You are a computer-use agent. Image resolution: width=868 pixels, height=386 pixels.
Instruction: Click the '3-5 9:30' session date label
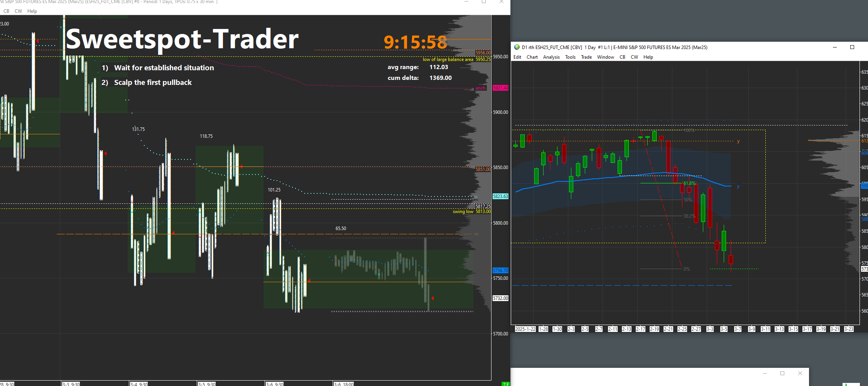207,384
